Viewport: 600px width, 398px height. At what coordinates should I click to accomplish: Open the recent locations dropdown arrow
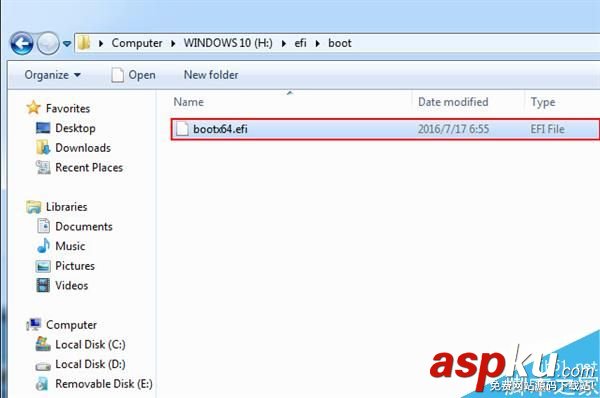[67, 44]
